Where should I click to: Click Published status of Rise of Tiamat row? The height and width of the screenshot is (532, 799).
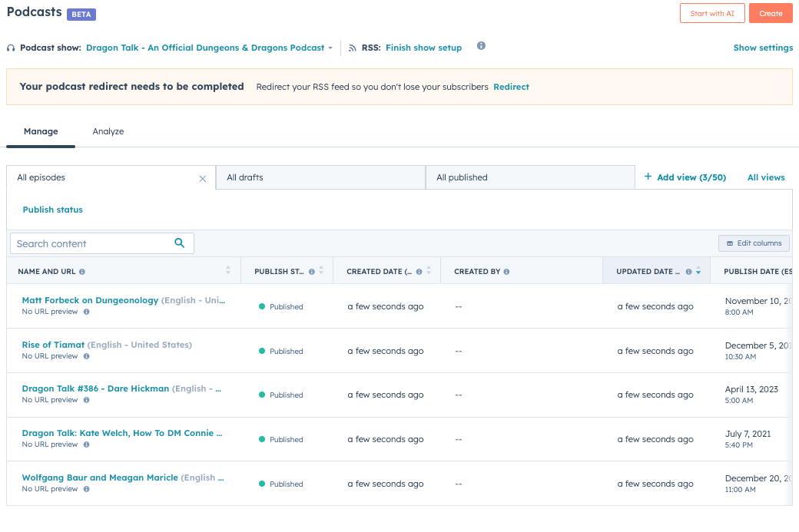tap(280, 352)
